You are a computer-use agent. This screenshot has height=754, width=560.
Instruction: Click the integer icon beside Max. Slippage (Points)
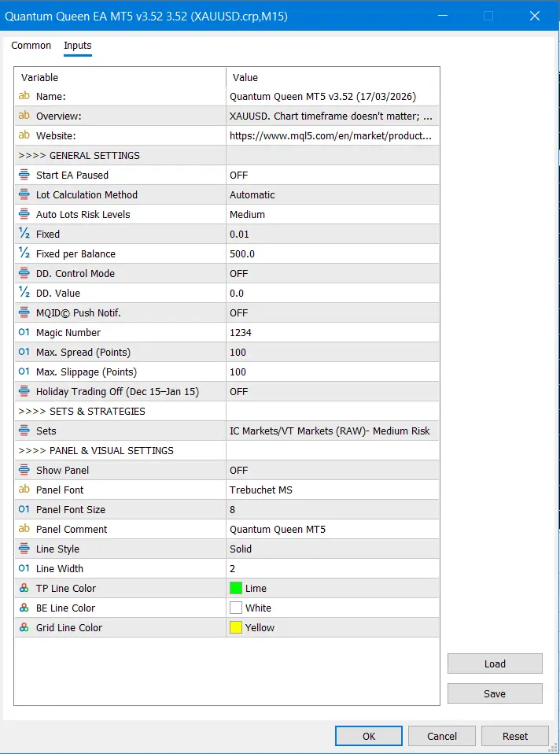pos(24,371)
